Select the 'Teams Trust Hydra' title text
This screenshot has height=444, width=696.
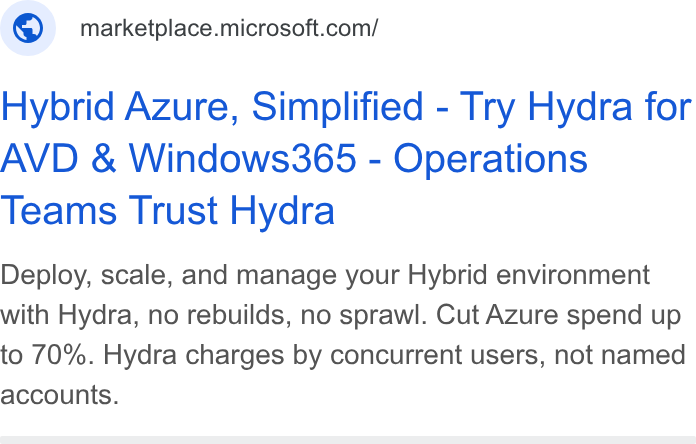[168, 210]
